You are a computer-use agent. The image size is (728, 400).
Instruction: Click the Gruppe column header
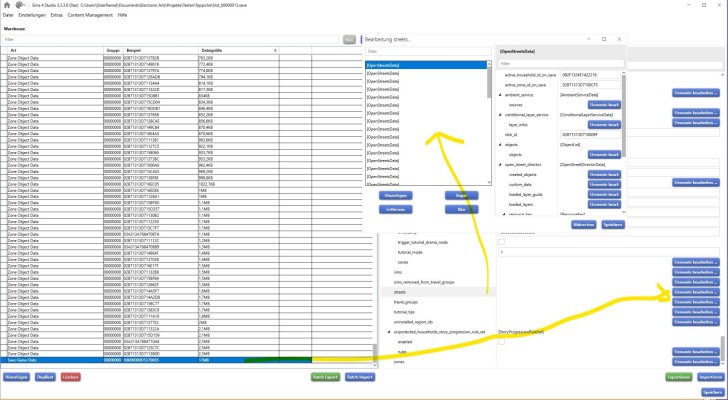point(113,50)
